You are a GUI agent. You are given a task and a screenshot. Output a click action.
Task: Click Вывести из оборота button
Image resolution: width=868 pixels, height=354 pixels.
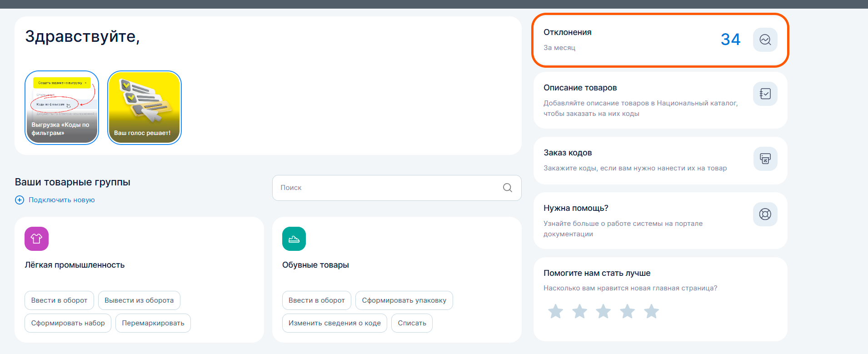(139, 300)
